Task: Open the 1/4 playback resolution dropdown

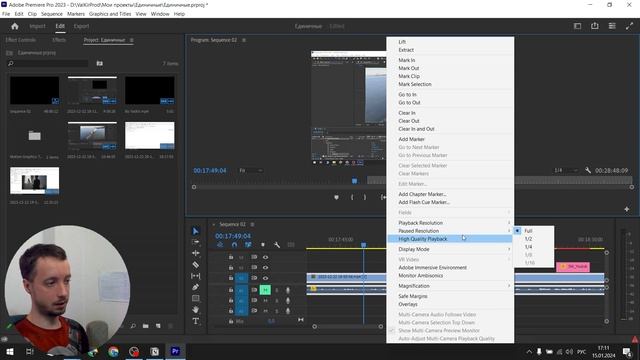Action: (x=565, y=170)
